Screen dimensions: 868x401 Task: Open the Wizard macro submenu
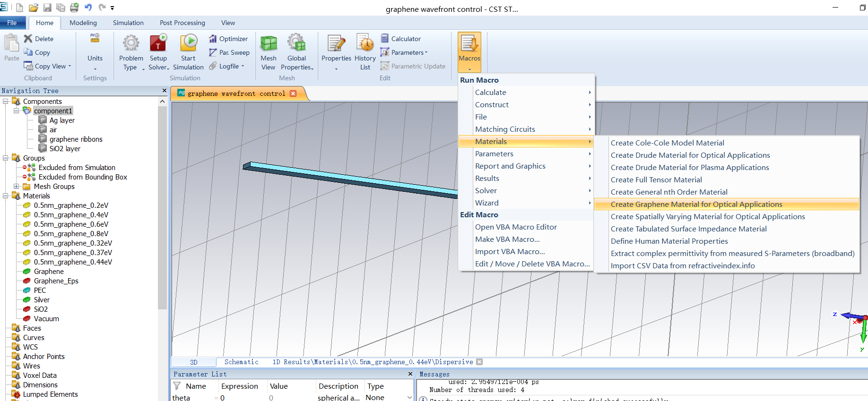526,203
